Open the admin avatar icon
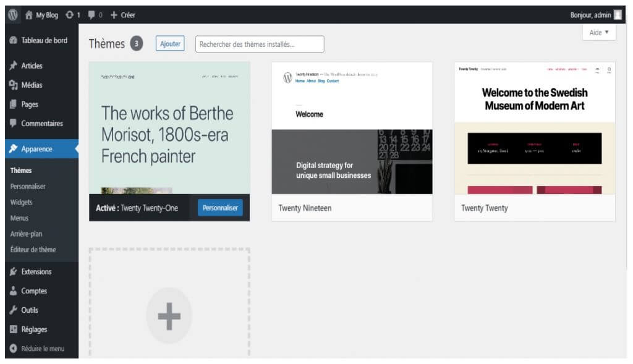 (x=618, y=15)
